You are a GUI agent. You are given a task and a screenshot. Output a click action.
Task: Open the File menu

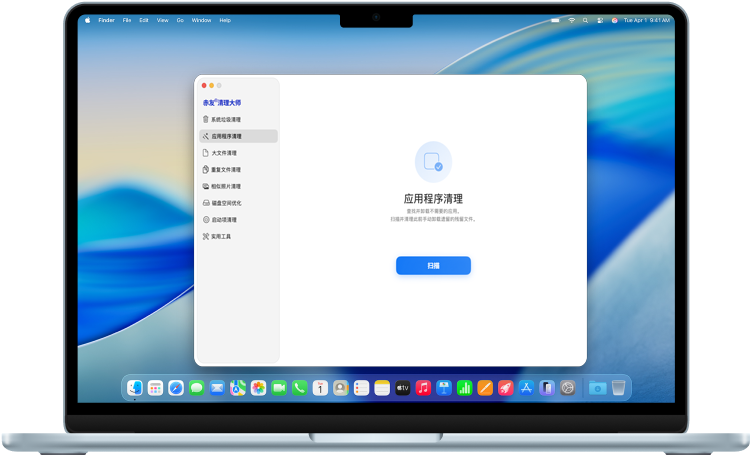tap(127, 20)
